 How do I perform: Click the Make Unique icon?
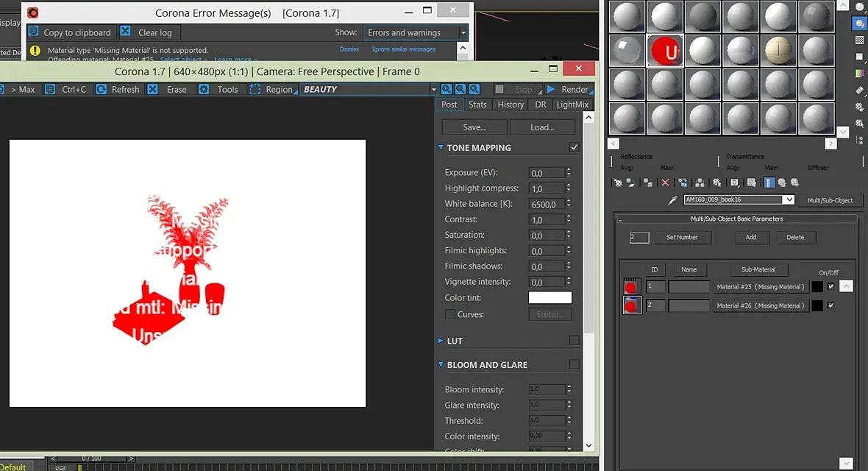[700, 183]
